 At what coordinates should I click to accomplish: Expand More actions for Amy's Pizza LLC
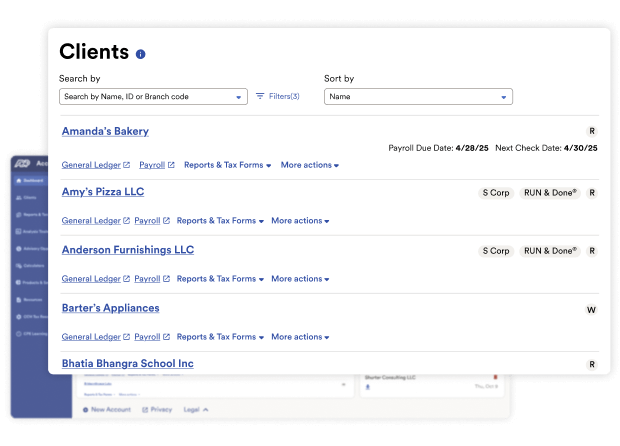coord(300,221)
